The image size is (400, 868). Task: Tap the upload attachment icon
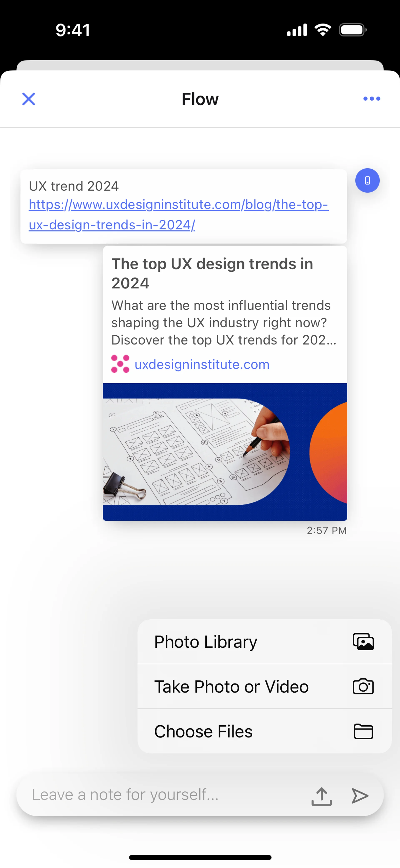(321, 796)
